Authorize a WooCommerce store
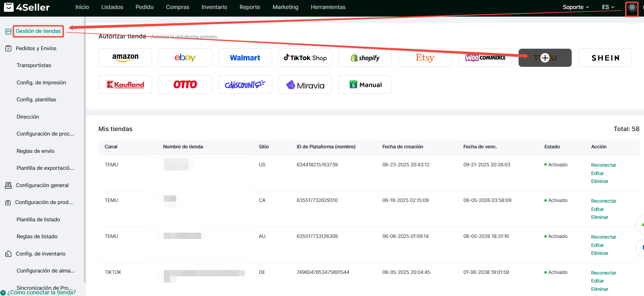The image size is (644, 296). (x=485, y=58)
